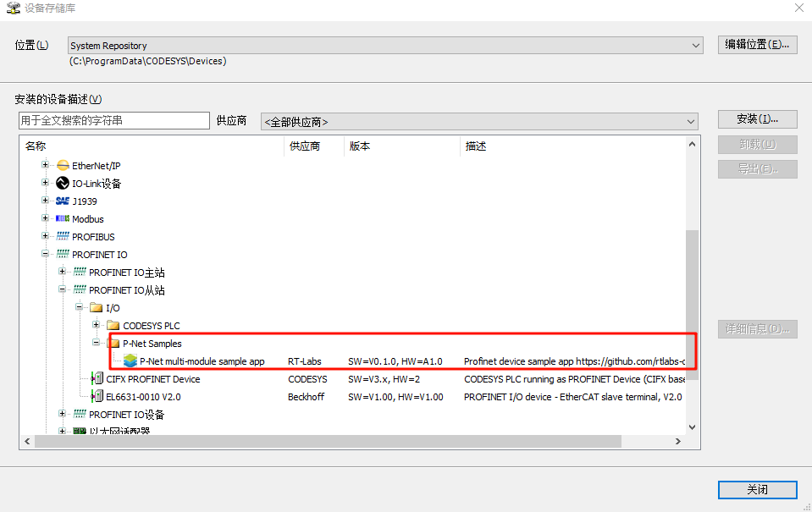Click the CIFX PROFINET Device icon
This screenshot has width=812, height=512.
tap(97, 379)
